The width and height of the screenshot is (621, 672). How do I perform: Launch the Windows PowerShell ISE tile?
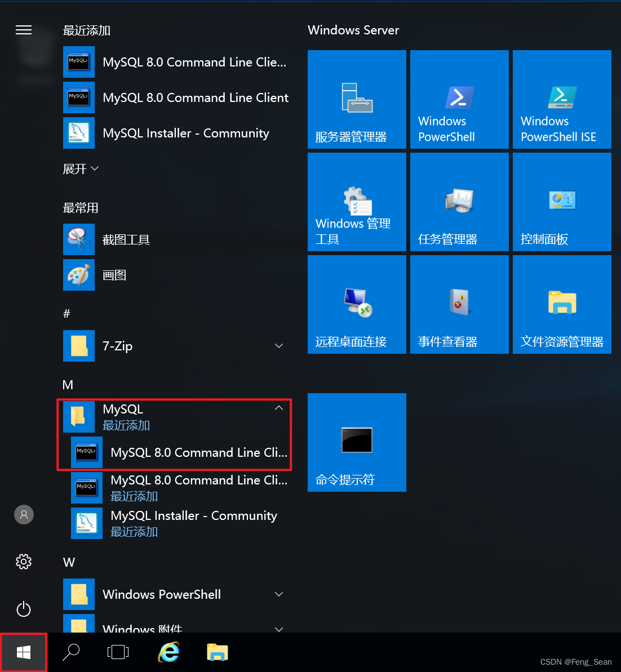[x=562, y=100]
